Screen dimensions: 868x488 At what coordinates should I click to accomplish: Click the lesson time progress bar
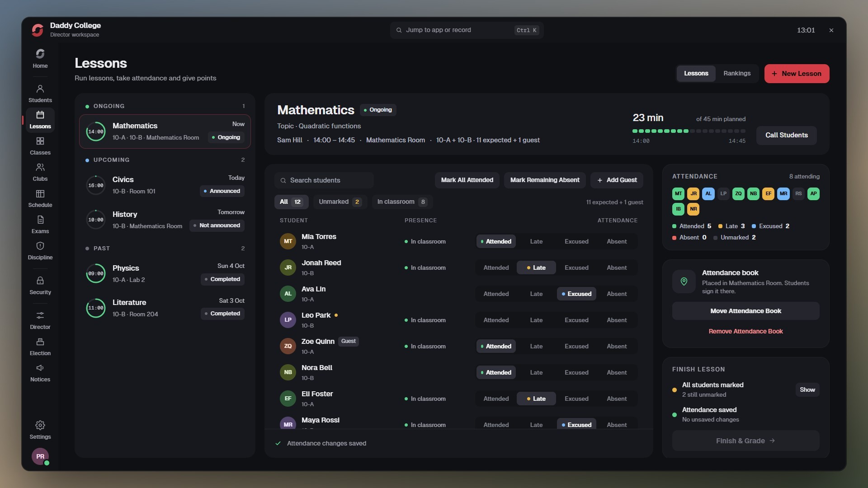pyautogui.click(x=689, y=131)
